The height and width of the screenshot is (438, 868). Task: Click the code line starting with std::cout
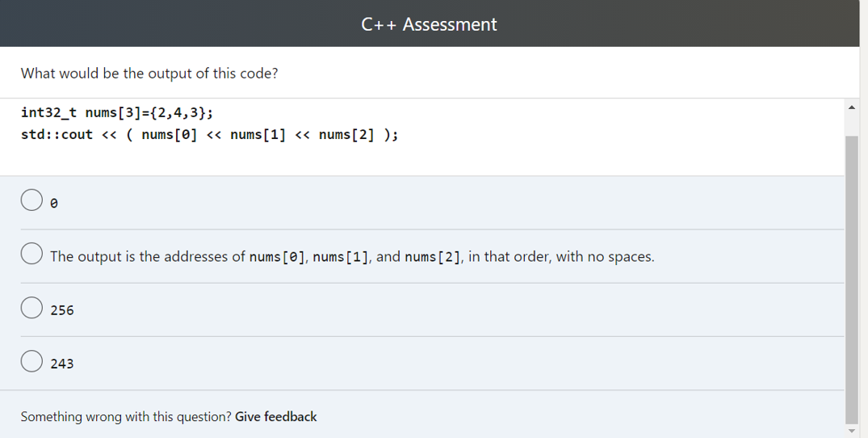[x=209, y=135]
